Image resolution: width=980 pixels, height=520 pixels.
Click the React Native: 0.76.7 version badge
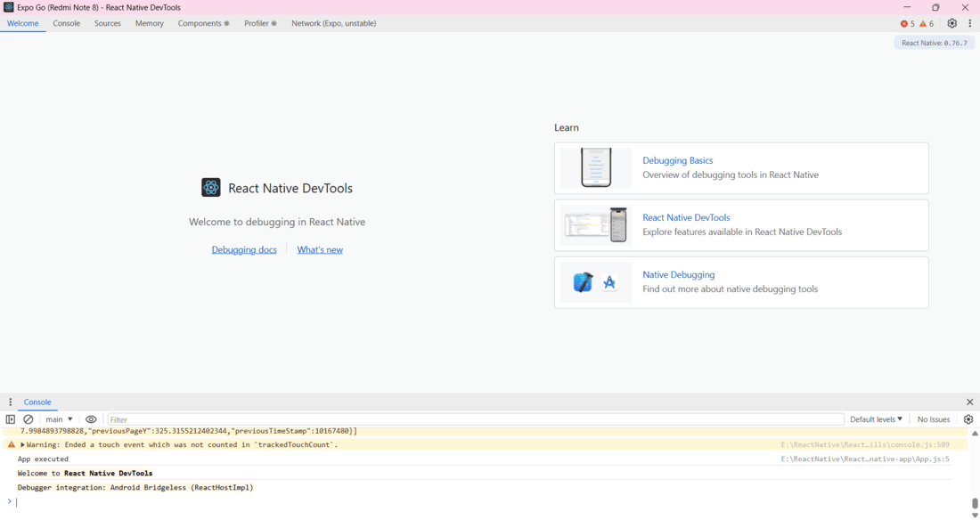pos(934,43)
